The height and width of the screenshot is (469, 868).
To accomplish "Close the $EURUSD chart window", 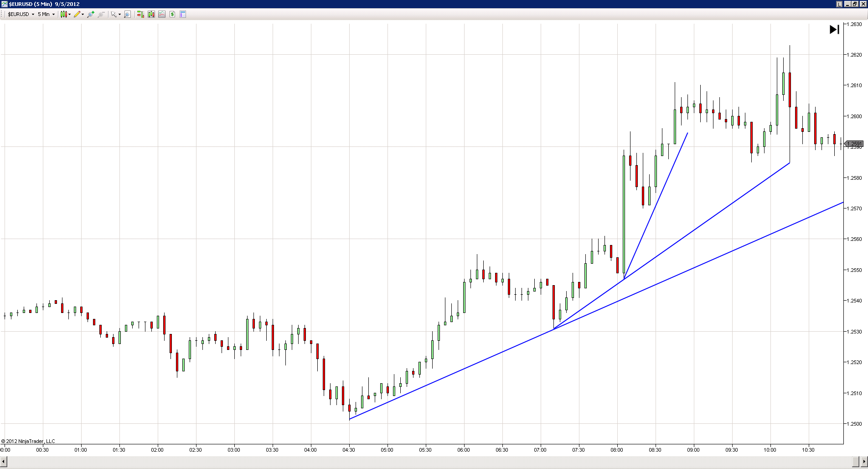I will pos(863,4).
